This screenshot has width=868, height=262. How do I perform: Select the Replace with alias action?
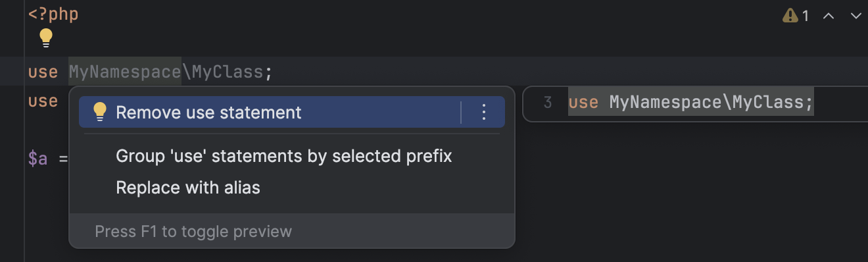tap(188, 188)
